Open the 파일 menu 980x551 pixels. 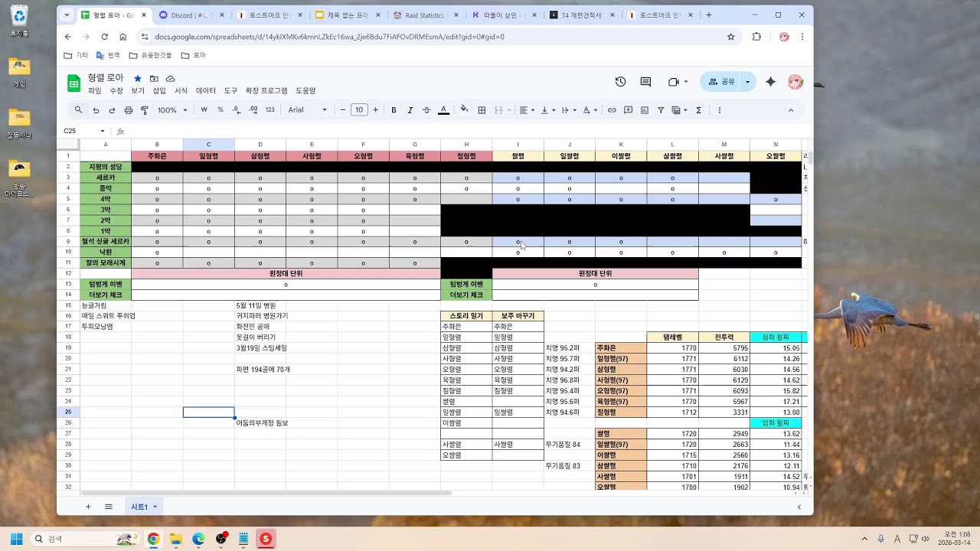coord(95,90)
